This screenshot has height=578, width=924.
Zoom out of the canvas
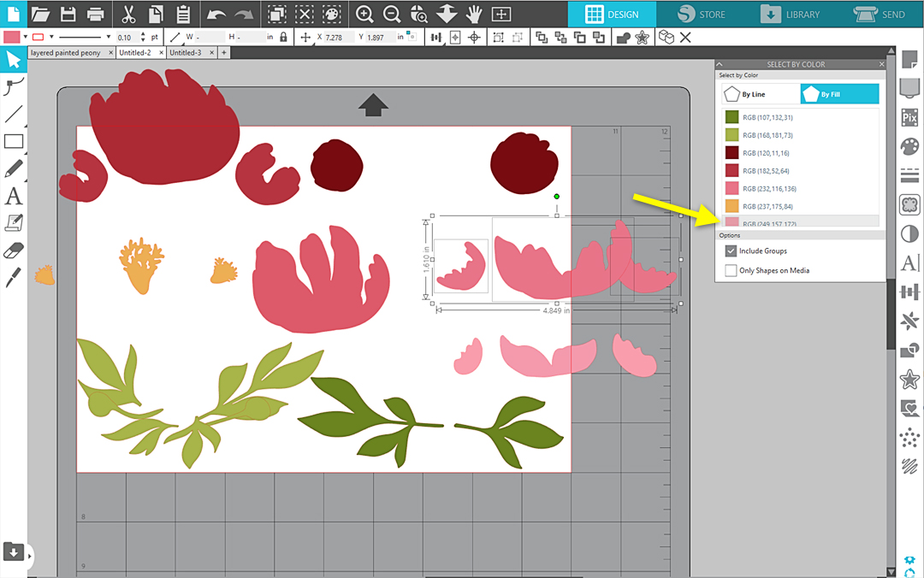pos(392,14)
